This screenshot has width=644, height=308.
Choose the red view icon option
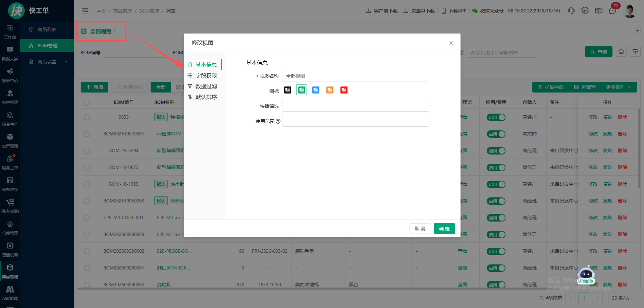(x=344, y=90)
